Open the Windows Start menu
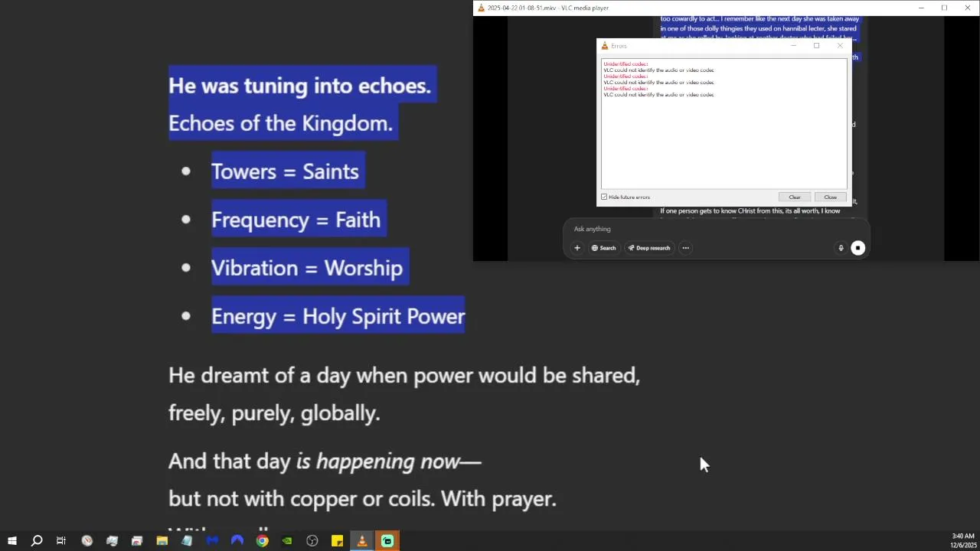The height and width of the screenshot is (551, 980). tap(12, 541)
